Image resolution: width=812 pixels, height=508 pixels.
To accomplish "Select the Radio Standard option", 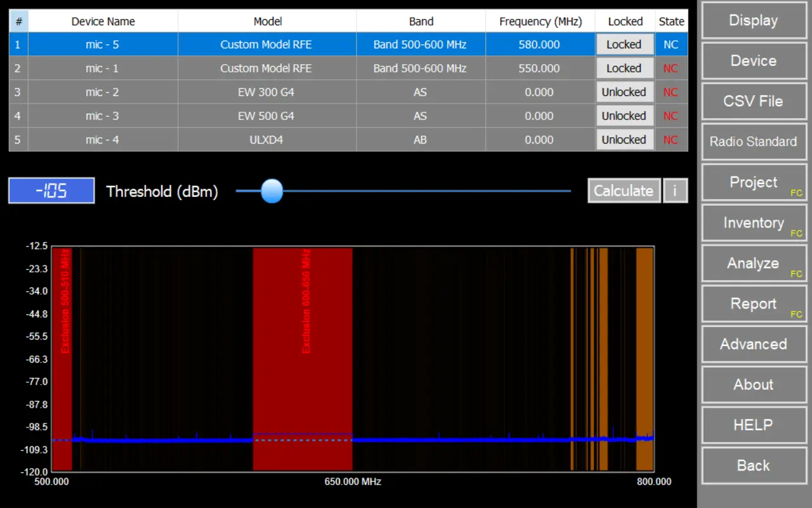I will click(x=753, y=142).
